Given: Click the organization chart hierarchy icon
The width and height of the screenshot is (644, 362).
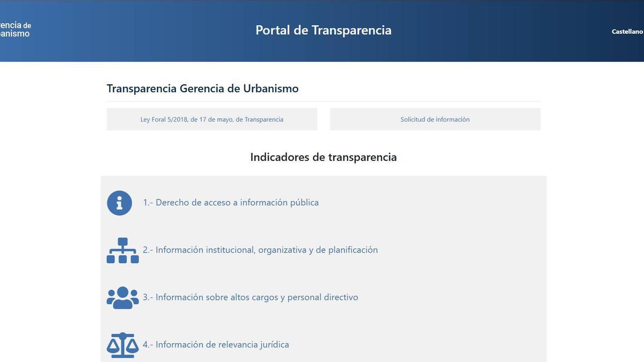Looking at the screenshot, I should [x=122, y=250].
